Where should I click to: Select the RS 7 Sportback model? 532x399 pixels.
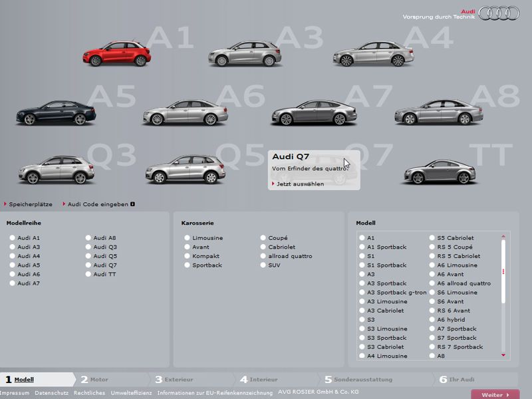click(432, 346)
